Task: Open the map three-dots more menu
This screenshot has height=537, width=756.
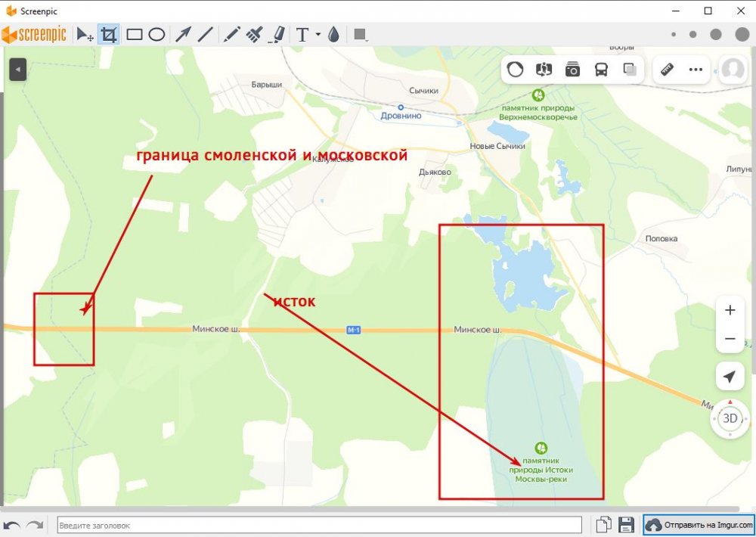Action: [x=696, y=70]
